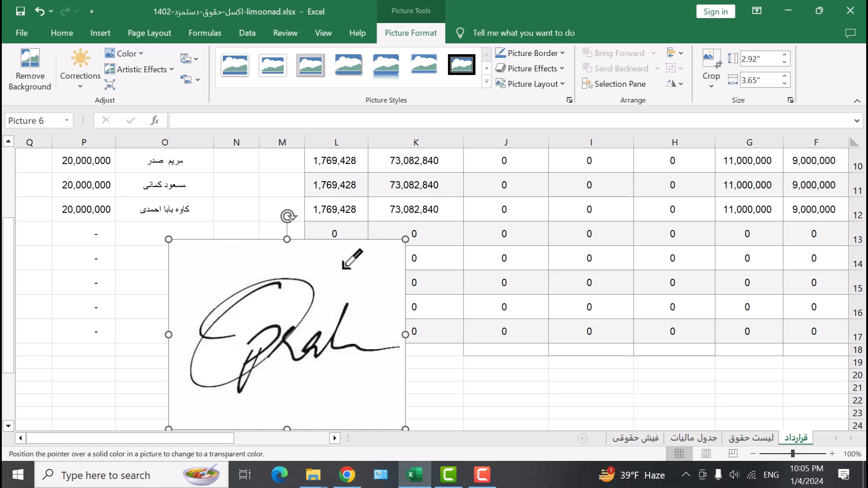Click Compress Pictures icon

110,84
